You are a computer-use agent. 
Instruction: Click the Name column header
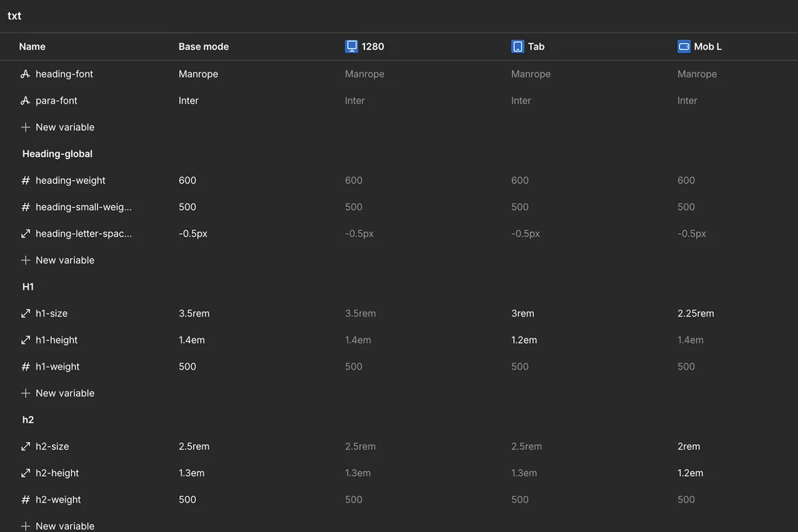coord(32,47)
